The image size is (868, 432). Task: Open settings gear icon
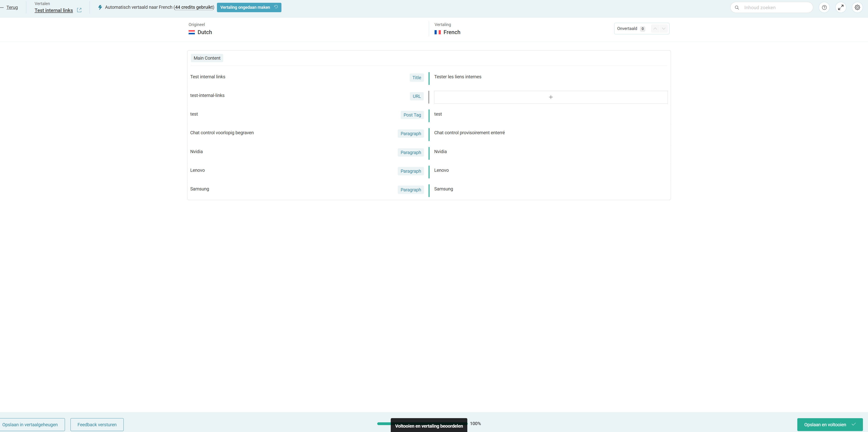point(857,7)
